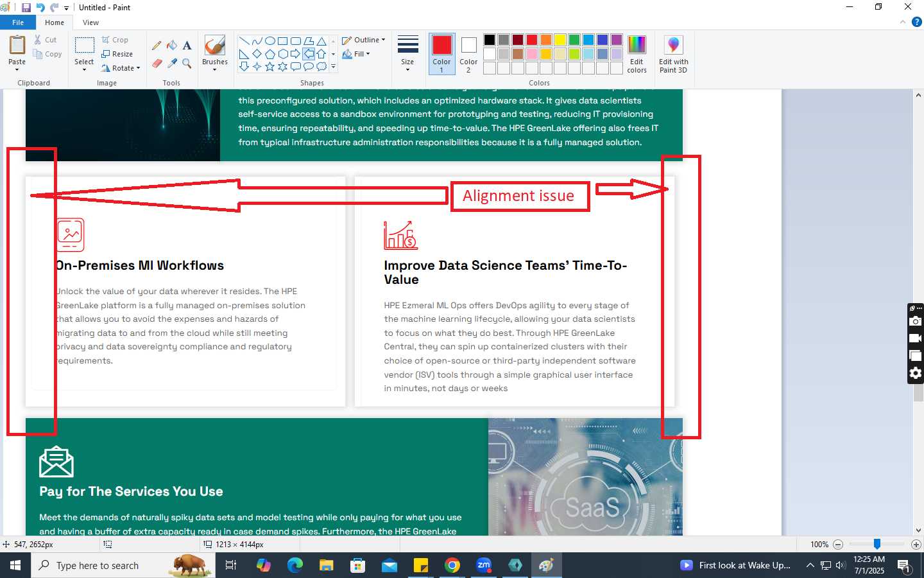
Task: Pick the green color swatch
Action: [x=574, y=40]
